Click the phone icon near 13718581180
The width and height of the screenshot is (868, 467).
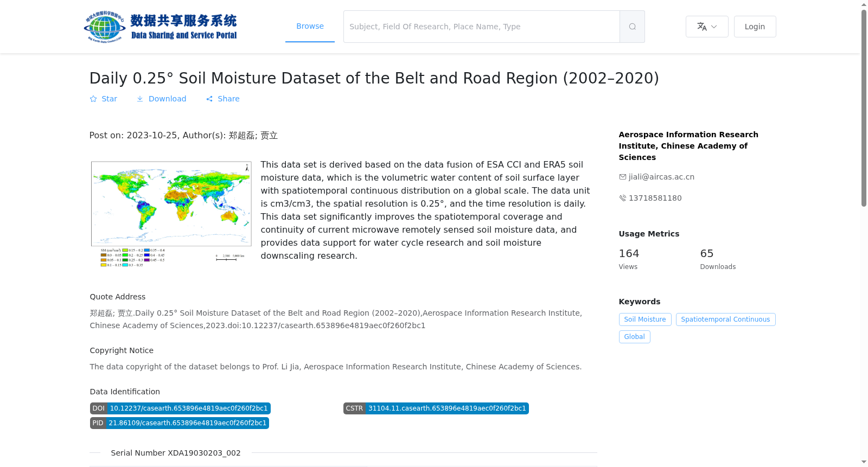click(623, 198)
